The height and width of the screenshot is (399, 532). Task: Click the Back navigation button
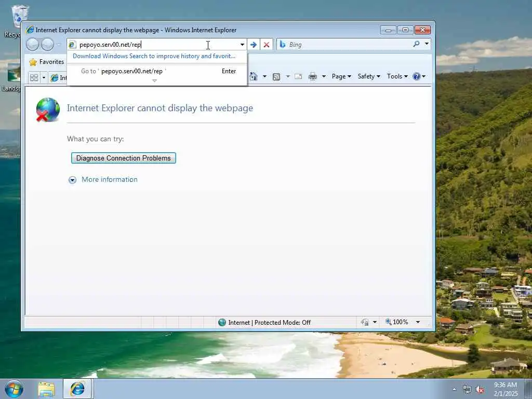coord(33,45)
